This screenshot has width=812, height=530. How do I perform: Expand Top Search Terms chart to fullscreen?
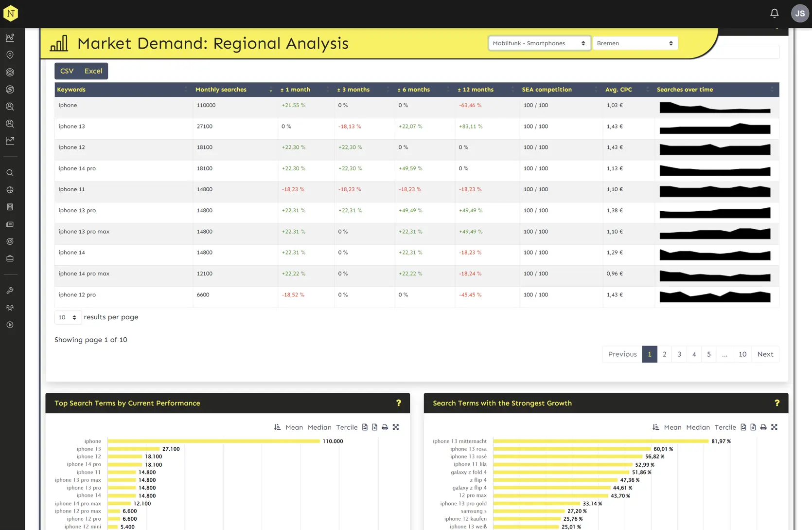(x=396, y=427)
